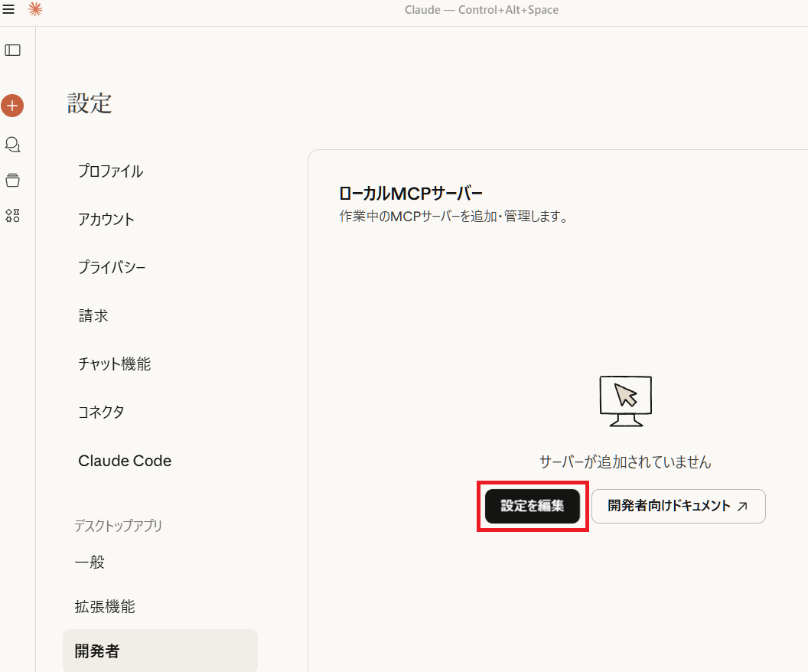Open the 開発者向けドキュメント link button
The image size is (808, 672).
[x=678, y=506]
